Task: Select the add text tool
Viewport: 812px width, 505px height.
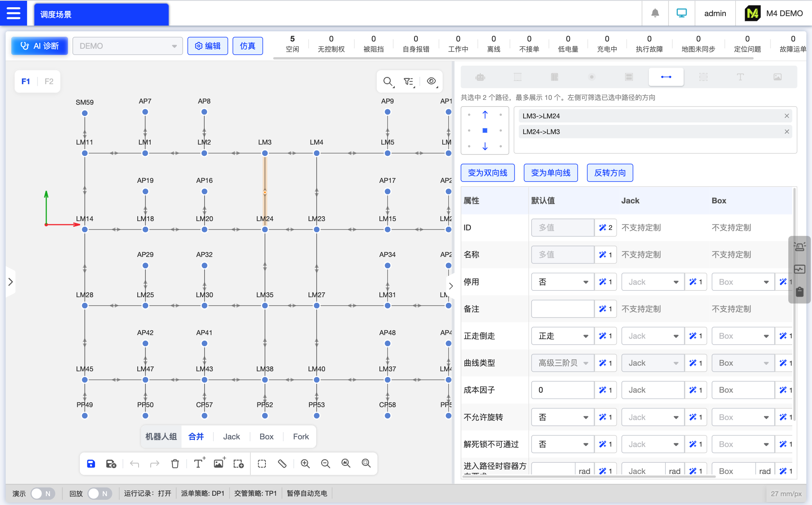Action: [198, 464]
